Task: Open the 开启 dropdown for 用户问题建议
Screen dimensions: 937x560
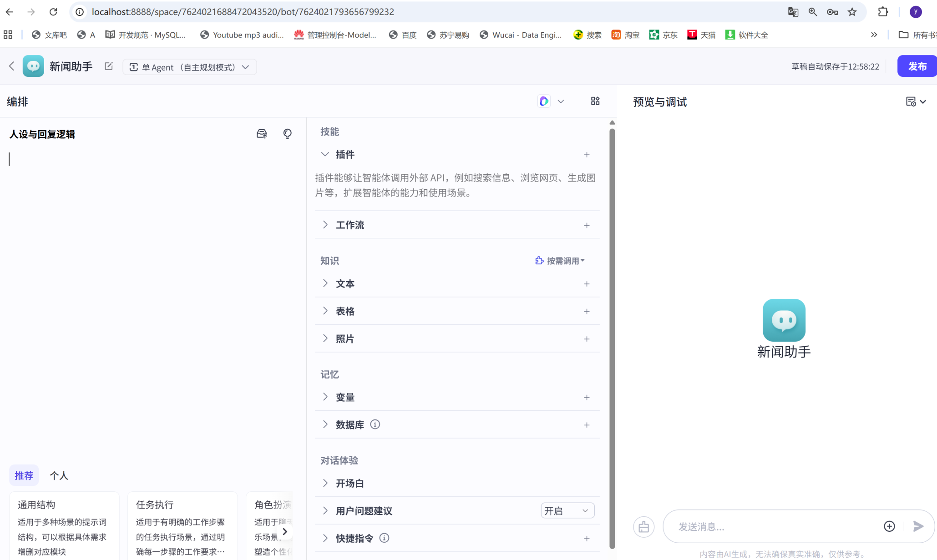Action: tap(567, 510)
